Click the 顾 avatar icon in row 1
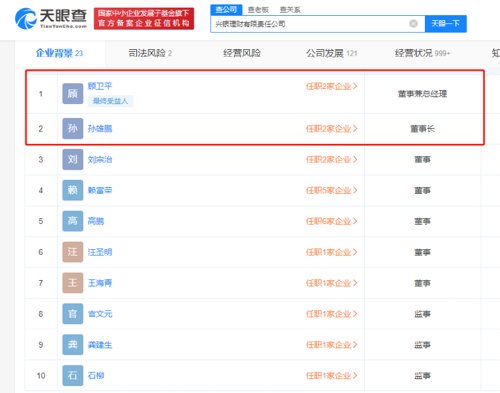Viewport: 500px width, 393px height. (x=73, y=94)
